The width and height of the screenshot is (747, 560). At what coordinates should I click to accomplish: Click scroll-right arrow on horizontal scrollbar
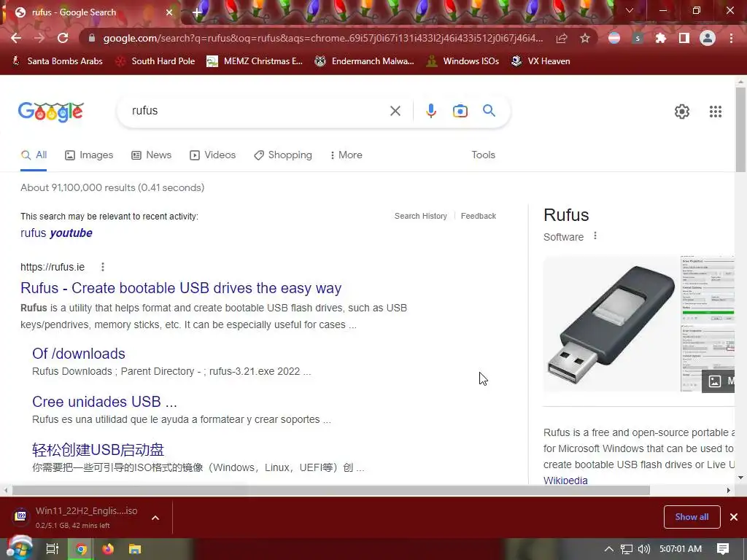729,490
